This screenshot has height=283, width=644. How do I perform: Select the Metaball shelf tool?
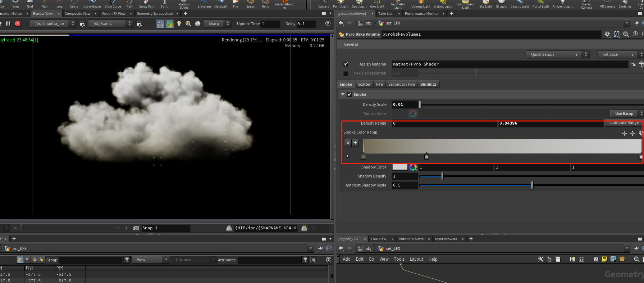[220, 4]
